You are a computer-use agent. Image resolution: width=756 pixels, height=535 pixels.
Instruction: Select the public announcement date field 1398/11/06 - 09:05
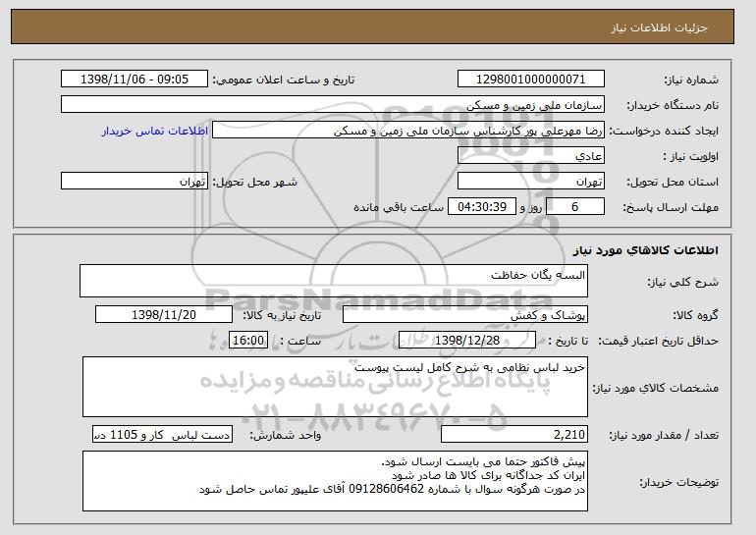click(135, 80)
